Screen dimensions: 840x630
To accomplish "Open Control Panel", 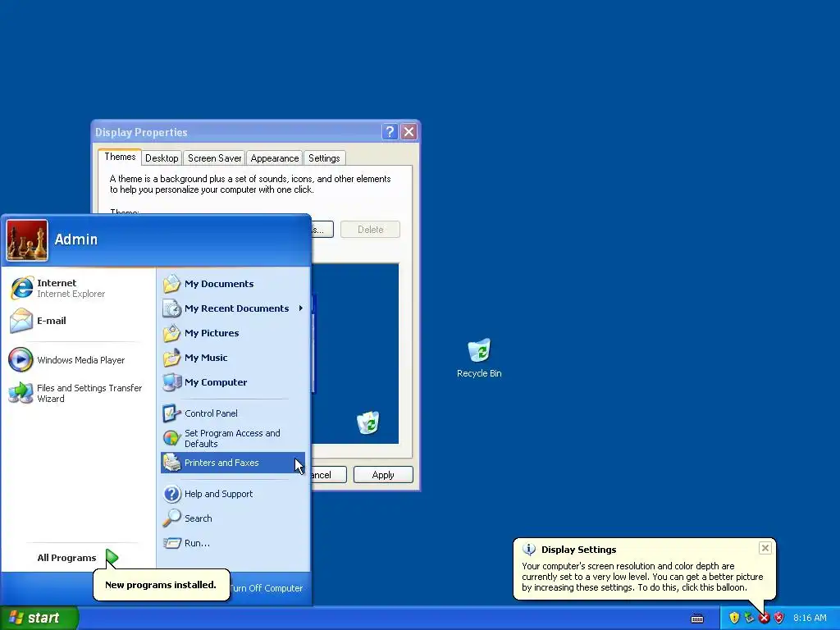I will (x=232, y=413).
